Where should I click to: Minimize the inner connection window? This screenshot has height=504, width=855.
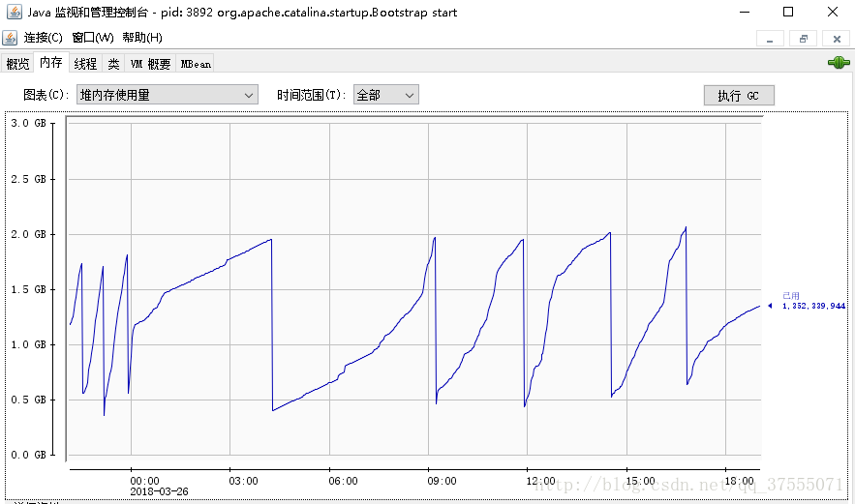tap(770, 39)
